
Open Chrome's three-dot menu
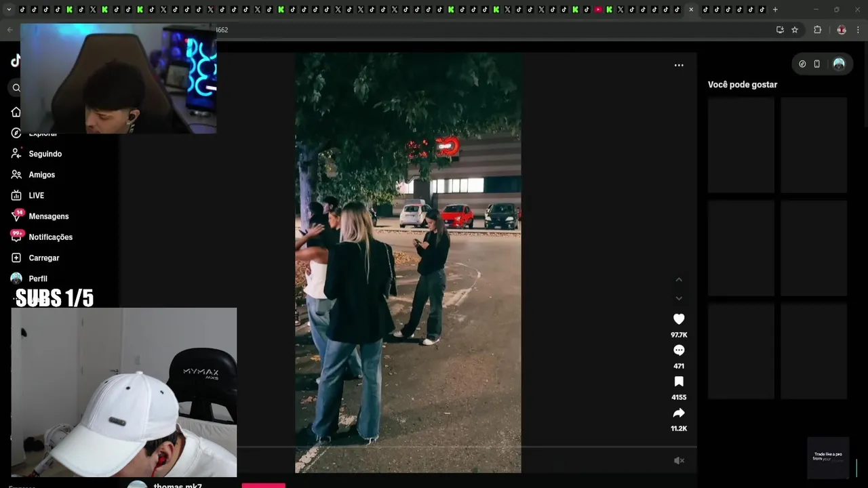tap(859, 30)
